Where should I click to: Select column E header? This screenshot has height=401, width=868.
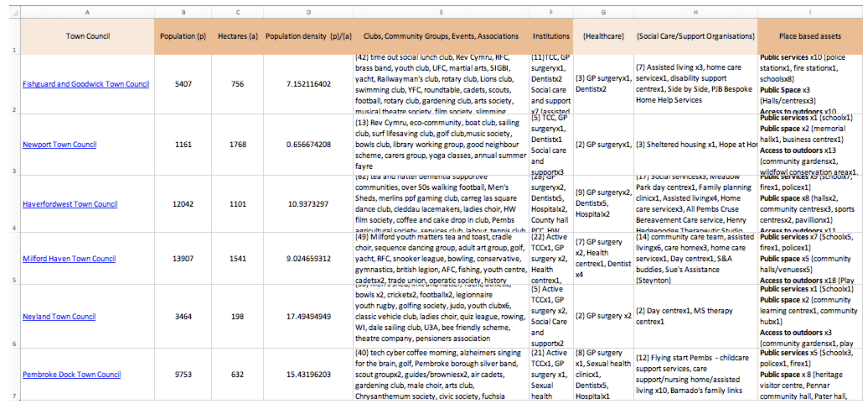tap(441, 13)
